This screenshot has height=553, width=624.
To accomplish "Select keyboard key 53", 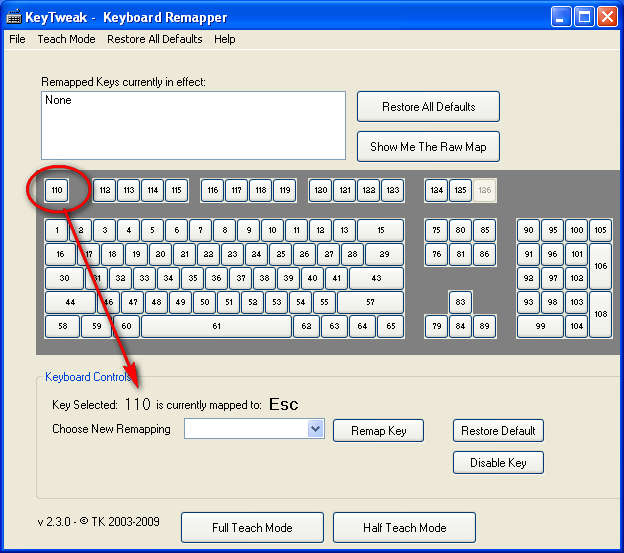I will [x=277, y=302].
